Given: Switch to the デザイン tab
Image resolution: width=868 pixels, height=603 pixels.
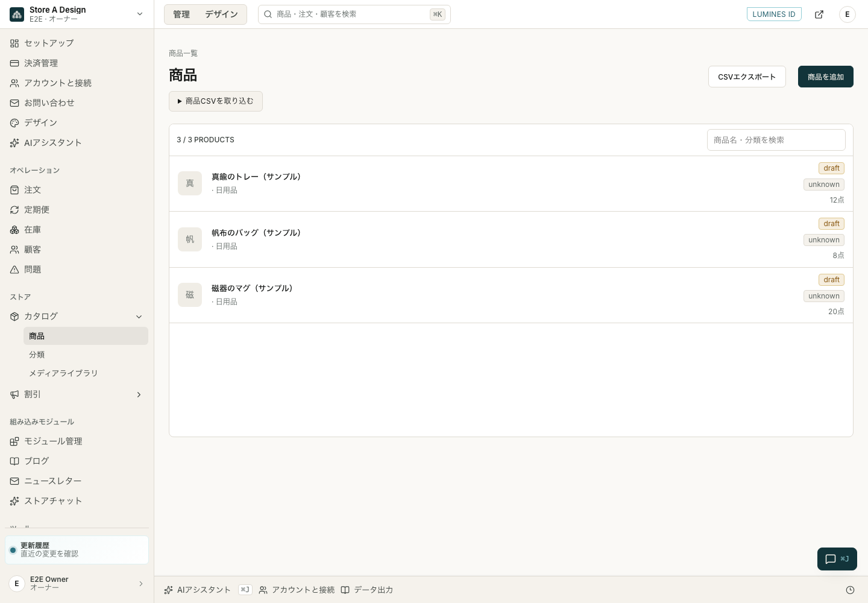Looking at the screenshot, I should [221, 14].
